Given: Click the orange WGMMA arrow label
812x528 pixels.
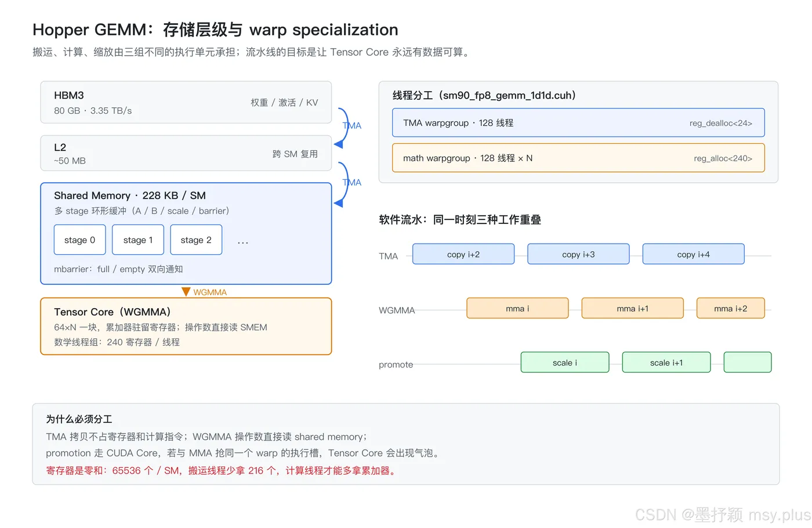Looking at the screenshot, I should point(210,292).
